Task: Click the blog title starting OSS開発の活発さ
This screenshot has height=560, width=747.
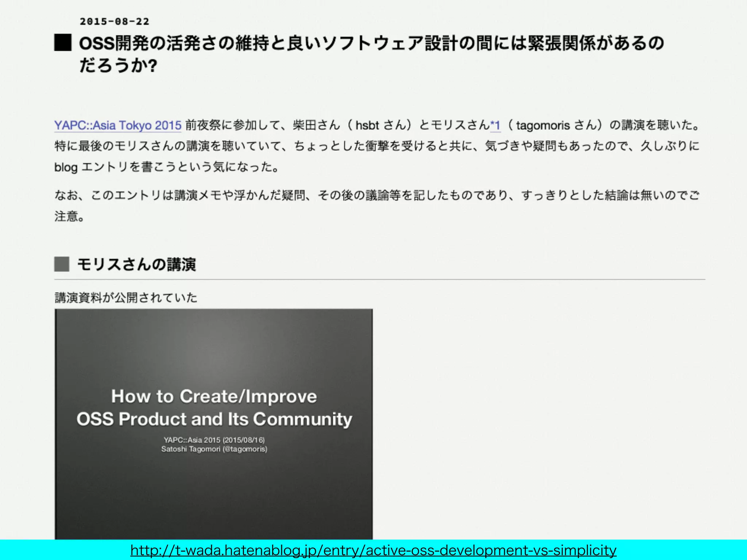Action: (372, 54)
